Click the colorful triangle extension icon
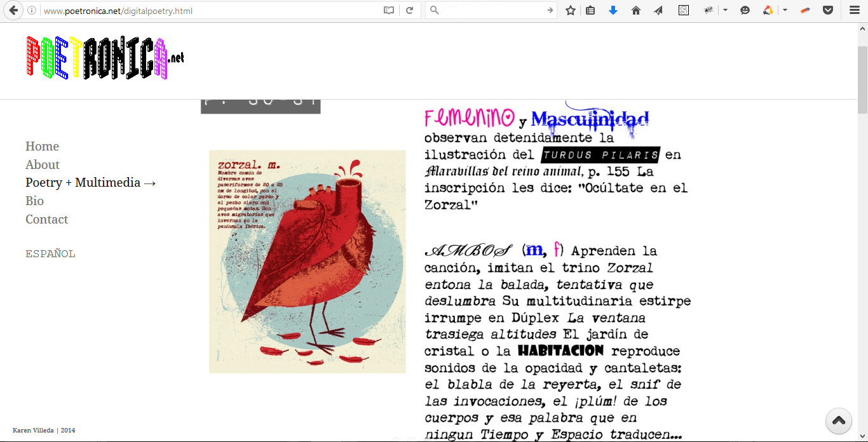 768,11
